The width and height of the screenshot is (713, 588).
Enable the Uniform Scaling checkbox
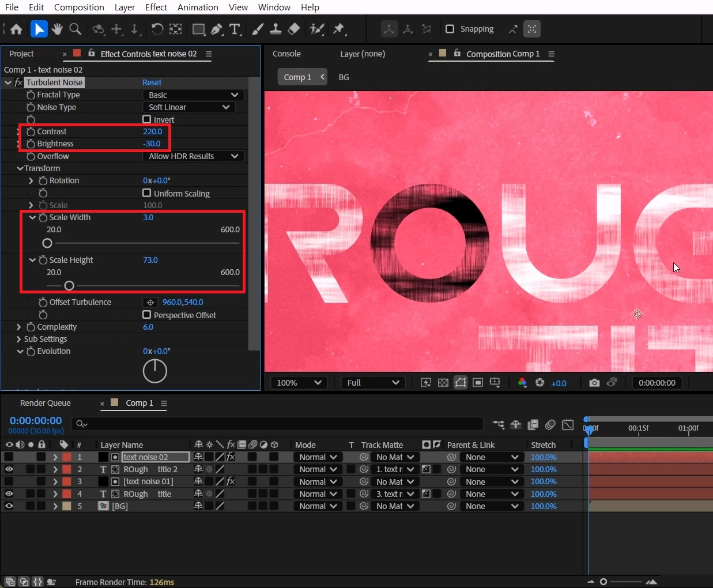[x=147, y=193]
